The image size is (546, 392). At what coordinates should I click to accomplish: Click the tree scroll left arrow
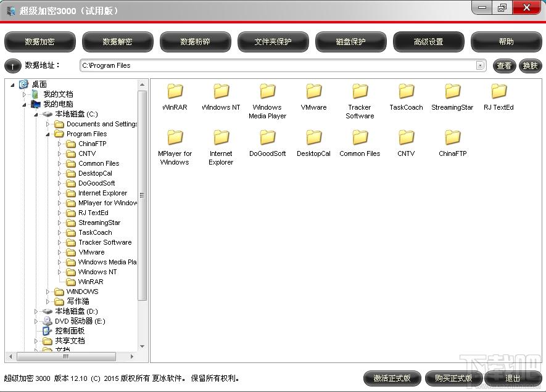10,356
